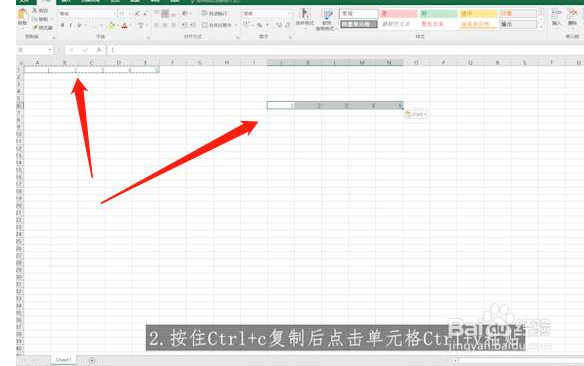Apply yellow fill color bucket
The width and height of the screenshot is (584, 366).
[111, 25]
